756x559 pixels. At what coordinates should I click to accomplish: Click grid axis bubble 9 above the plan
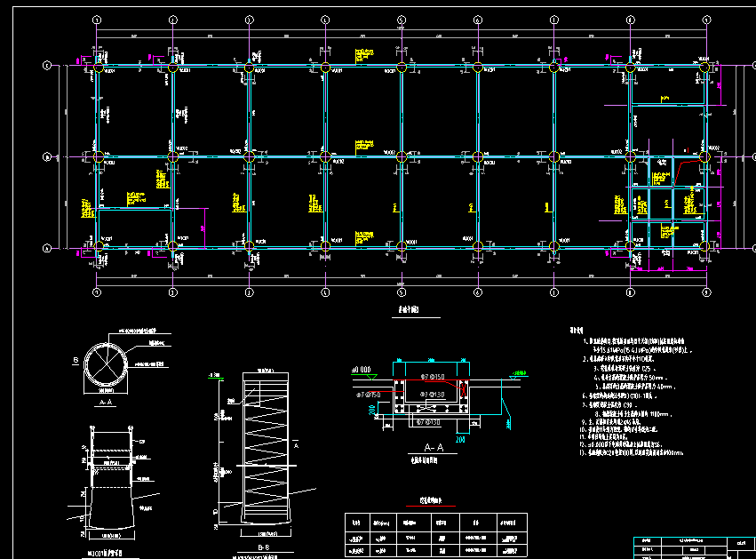tap(707, 20)
